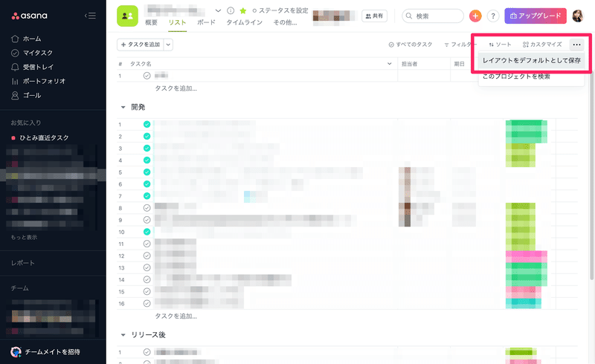Screen dimensions: 595x364
Task: Collapse the sidebar with the hamburger icon
Action: click(90, 16)
